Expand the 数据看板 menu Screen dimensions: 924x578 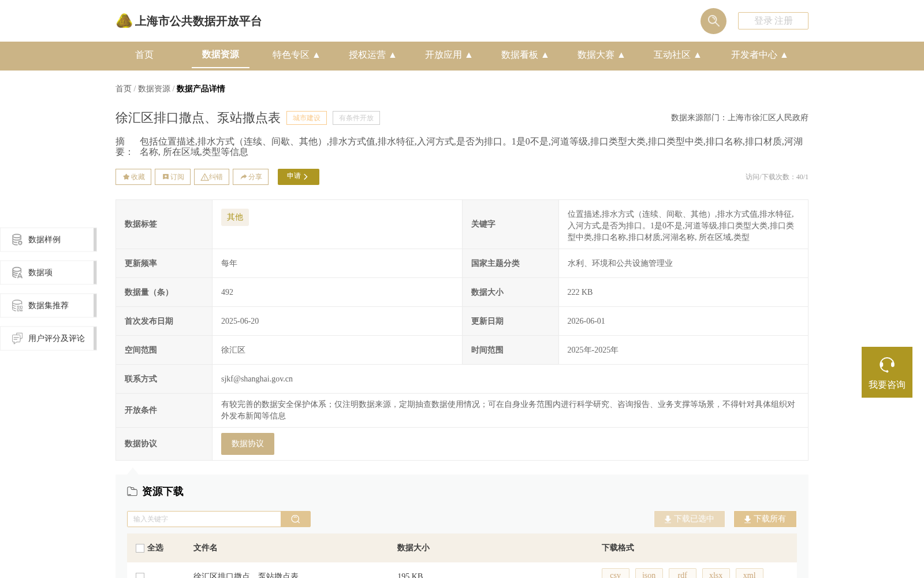[x=525, y=55]
